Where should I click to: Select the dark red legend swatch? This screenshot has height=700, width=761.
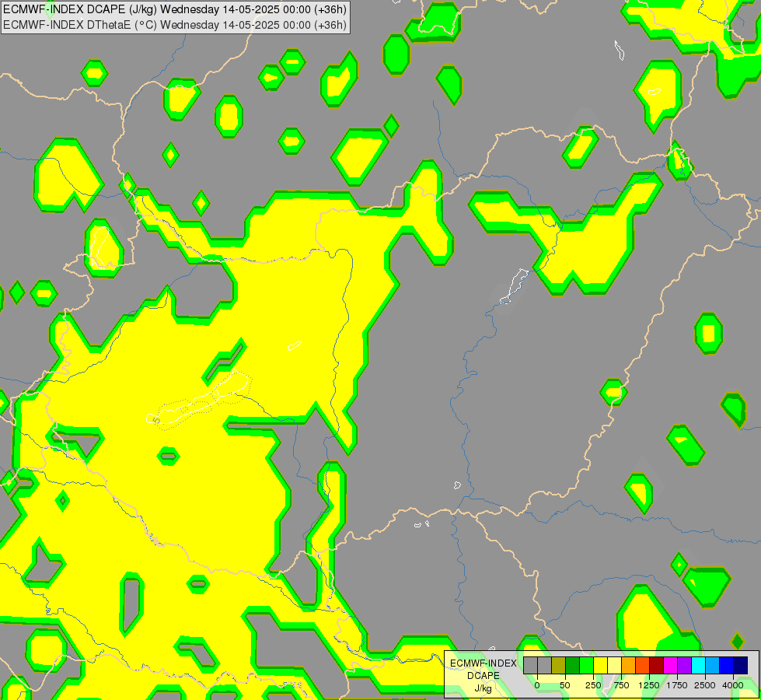pyautogui.click(x=656, y=666)
